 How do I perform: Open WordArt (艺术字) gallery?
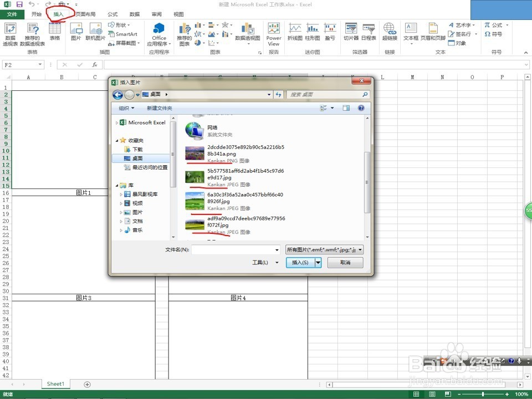[462, 25]
